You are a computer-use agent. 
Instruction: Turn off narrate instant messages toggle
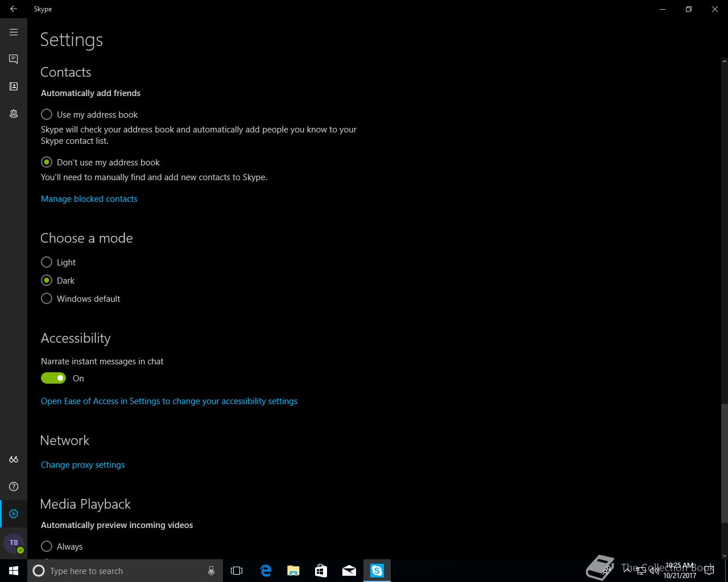coord(53,378)
